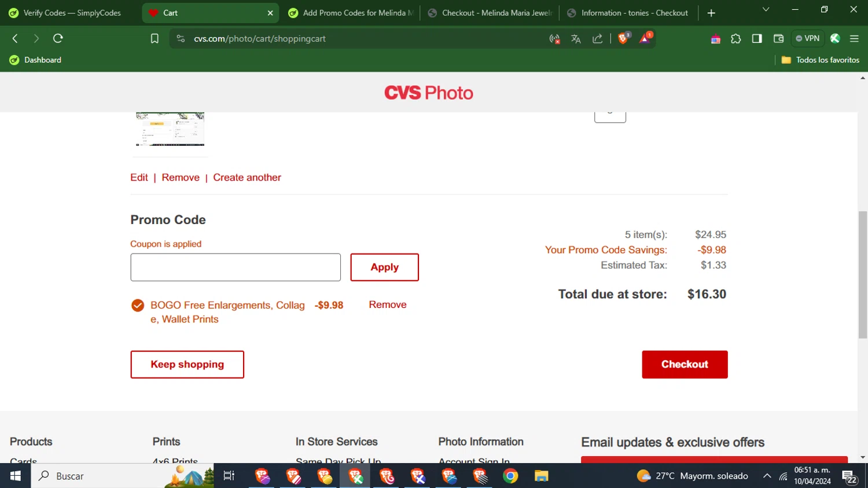Open the Windows Start menu
This screenshot has width=868, height=488.
click(x=16, y=476)
